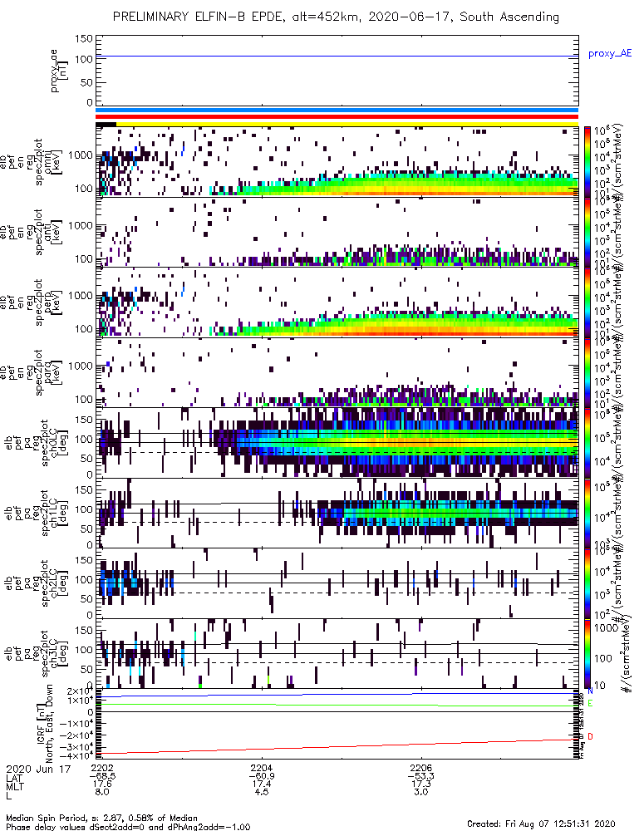Click the colorbar beside the omni panel
This screenshot has width=644, height=831.
point(587,162)
